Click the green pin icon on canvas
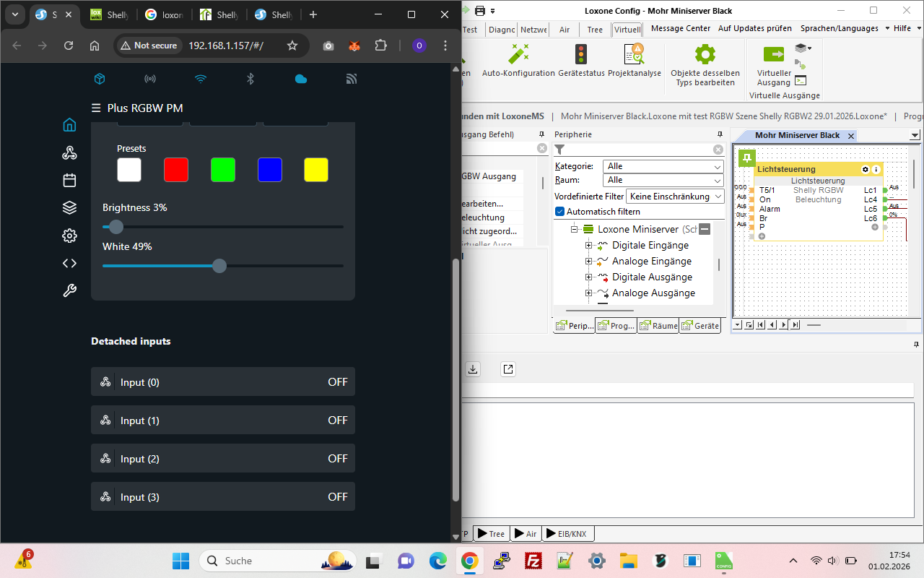Viewport: 924px width, 578px height. point(746,158)
